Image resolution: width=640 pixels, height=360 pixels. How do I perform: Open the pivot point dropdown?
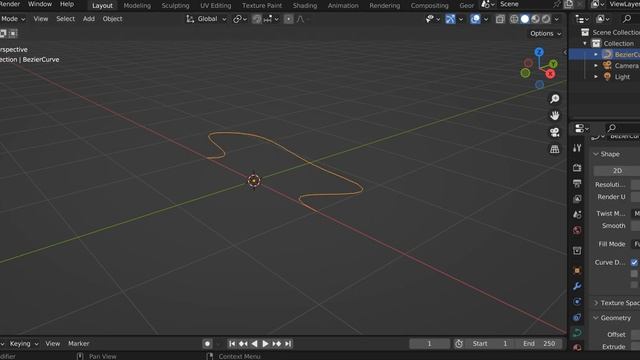(x=240, y=19)
